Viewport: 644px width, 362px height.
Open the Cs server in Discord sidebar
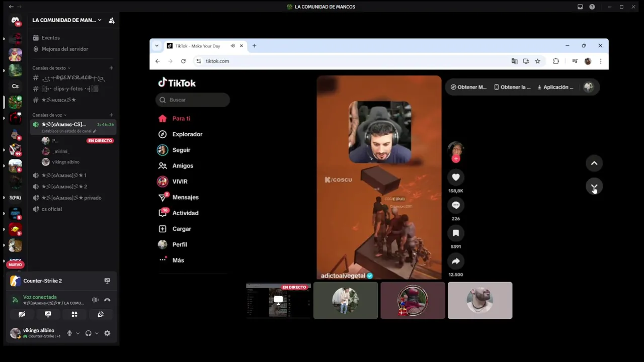tap(15, 86)
